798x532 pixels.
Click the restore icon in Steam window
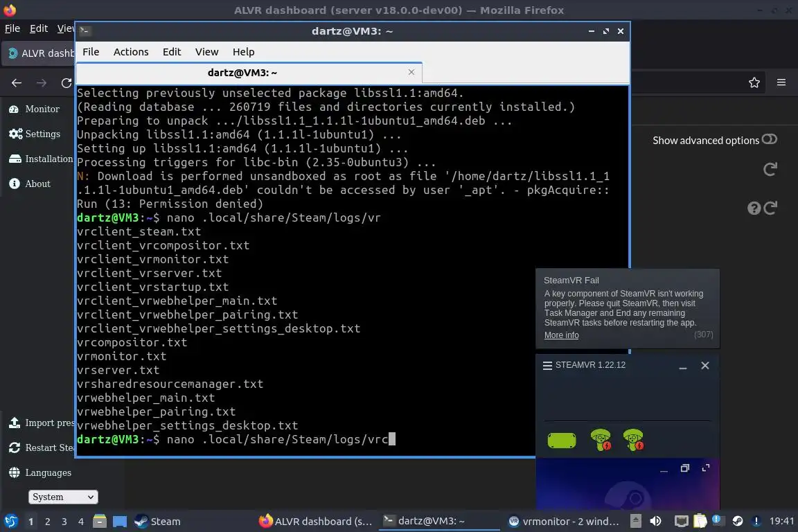(x=685, y=468)
